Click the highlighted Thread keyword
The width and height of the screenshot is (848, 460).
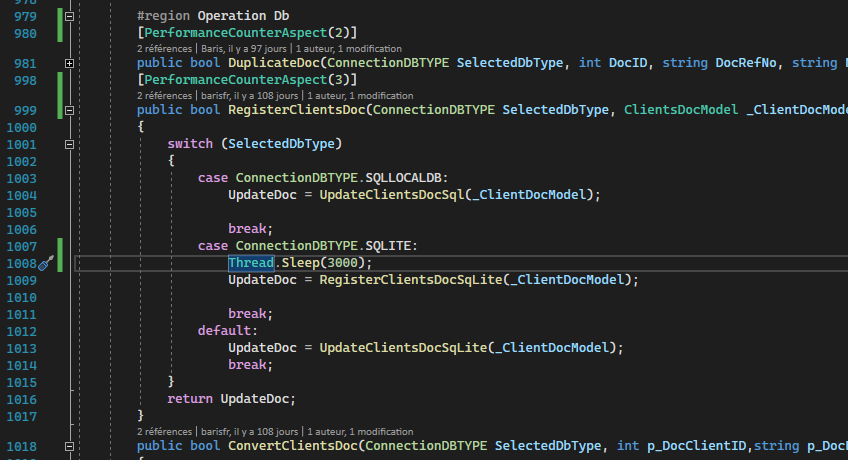click(249, 263)
